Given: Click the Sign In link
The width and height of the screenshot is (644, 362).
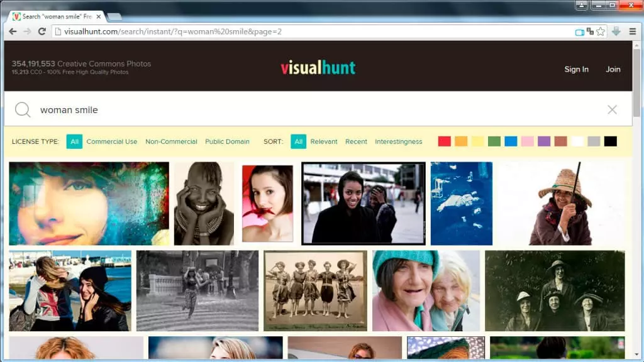Looking at the screenshot, I should (x=576, y=69).
